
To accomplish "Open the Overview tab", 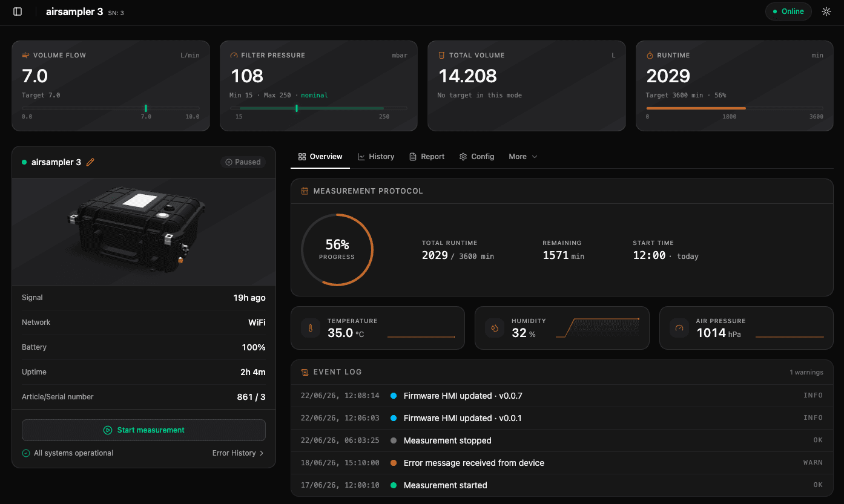I will (320, 157).
